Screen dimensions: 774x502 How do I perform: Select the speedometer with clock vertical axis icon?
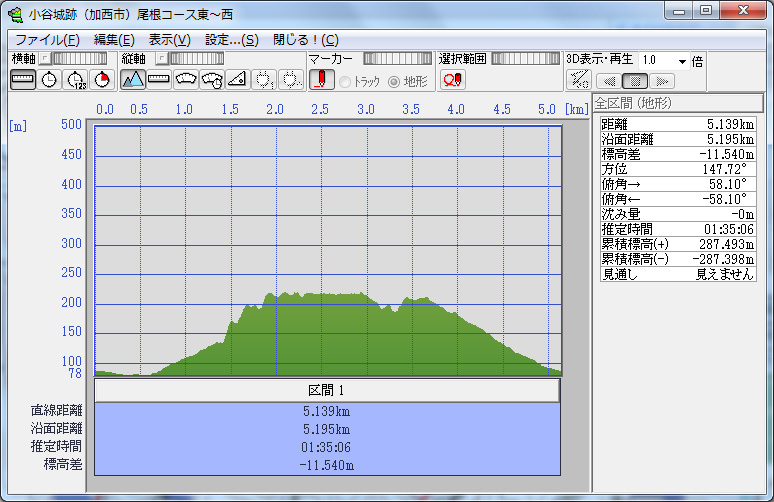click(212, 79)
